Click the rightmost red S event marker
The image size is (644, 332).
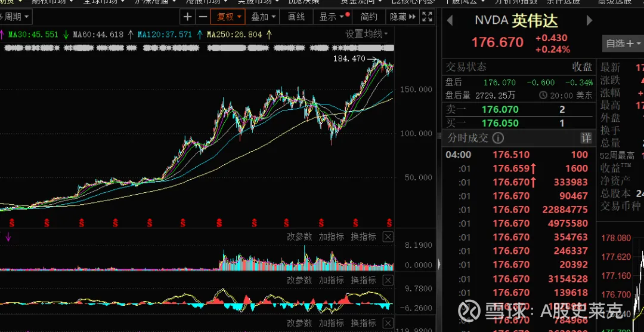pyautogui.click(x=389, y=223)
